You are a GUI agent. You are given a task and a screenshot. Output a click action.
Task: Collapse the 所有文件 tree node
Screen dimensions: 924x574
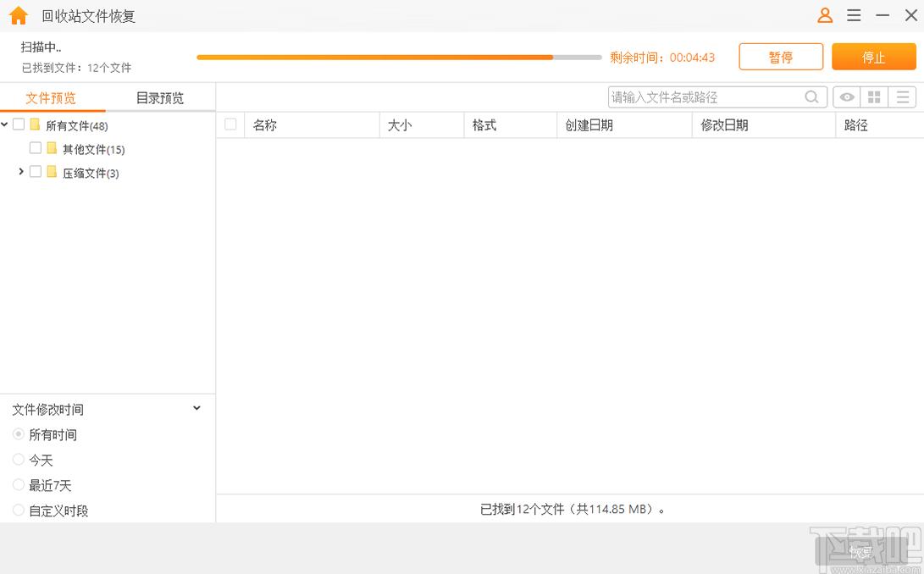pos(5,124)
